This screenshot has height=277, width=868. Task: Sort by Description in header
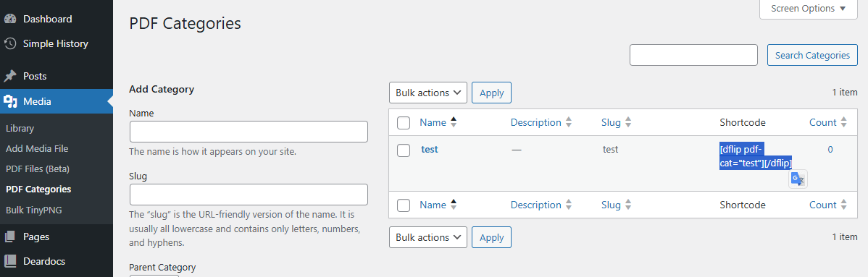536,123
